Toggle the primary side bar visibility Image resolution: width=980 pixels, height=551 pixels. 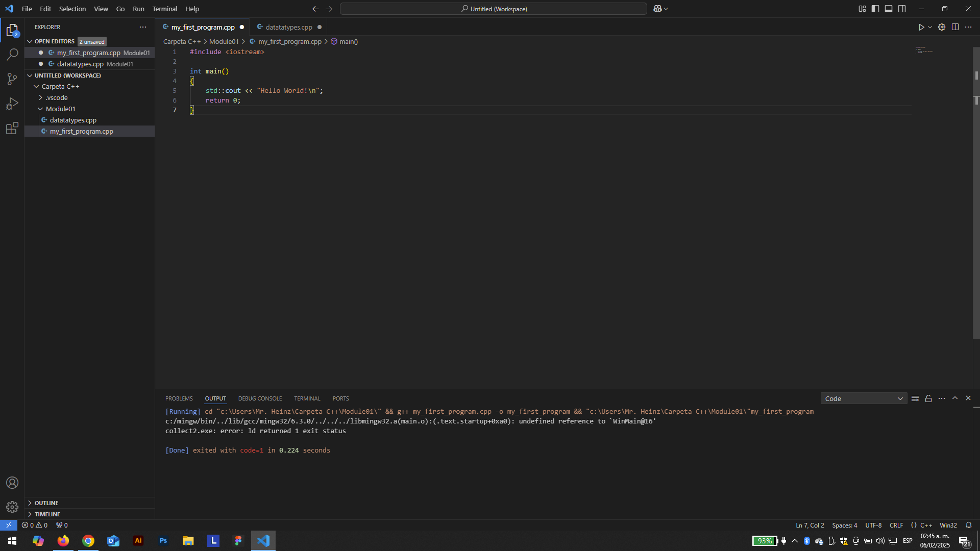pos(875,9)
